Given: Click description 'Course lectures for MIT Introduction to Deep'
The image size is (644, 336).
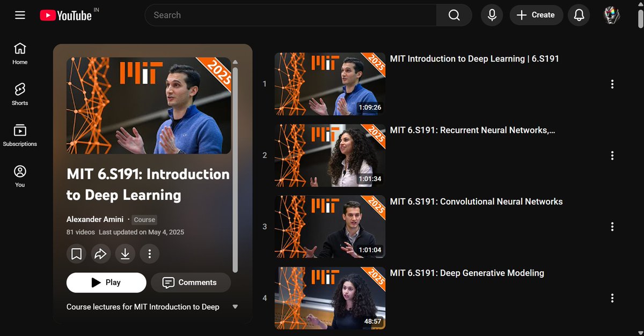Looking at the screenshot, I should [143, 307].
